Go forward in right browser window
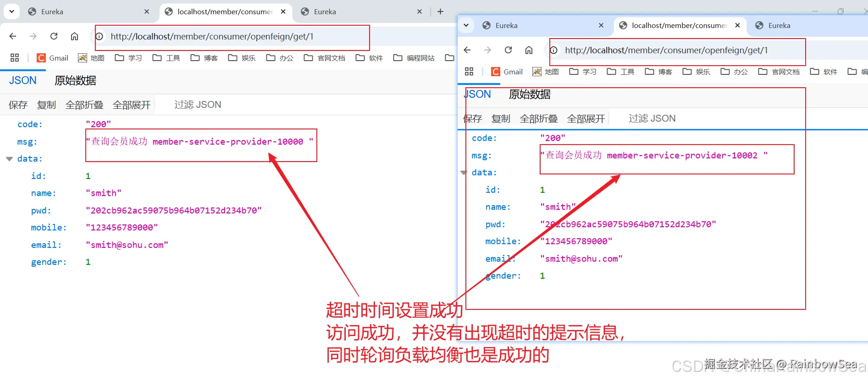Image resolution: width=868 pixels, height=381 pixels. [x=487, y=50]
